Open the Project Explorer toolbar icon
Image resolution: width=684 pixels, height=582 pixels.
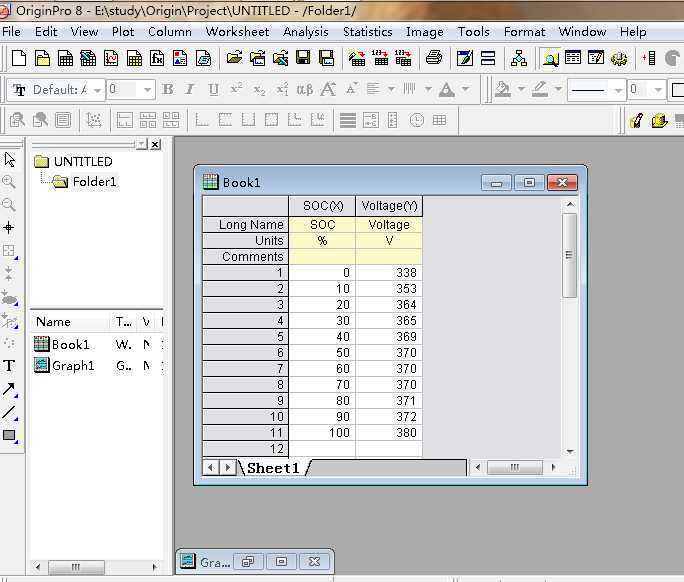[550, 58]
